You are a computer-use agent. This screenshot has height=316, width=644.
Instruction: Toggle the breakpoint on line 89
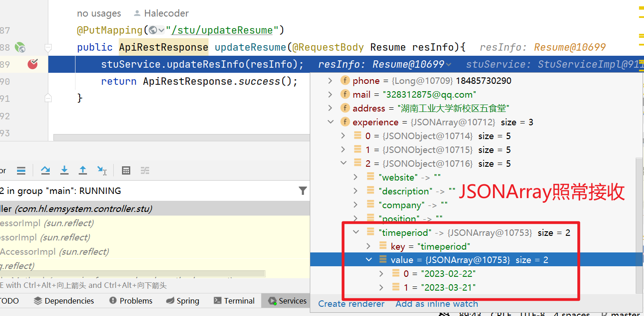point(32,64)
